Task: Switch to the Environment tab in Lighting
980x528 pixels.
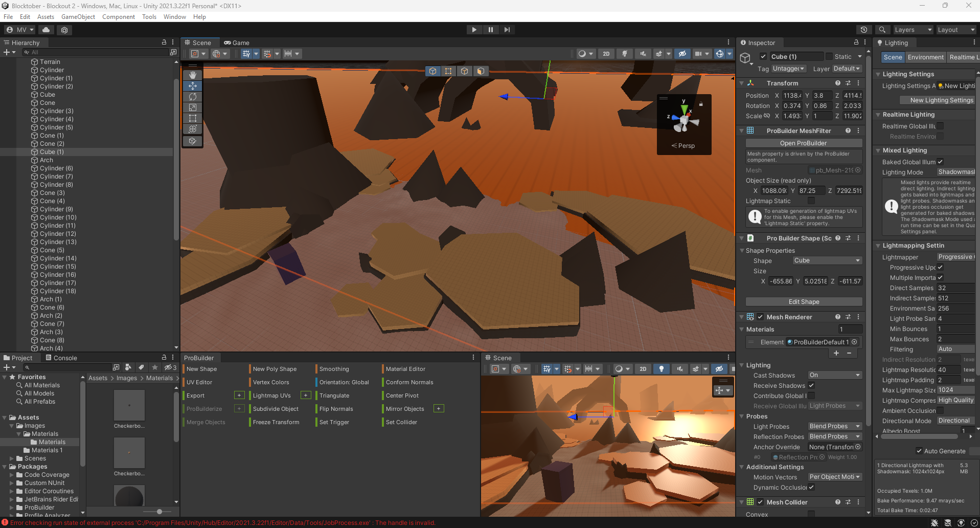Action: [x=925, y=57]
